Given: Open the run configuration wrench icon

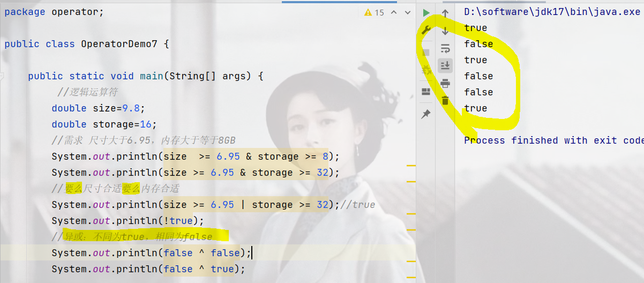Looking at the screenshot, I should pyautogui.click(x=426, y=29).
